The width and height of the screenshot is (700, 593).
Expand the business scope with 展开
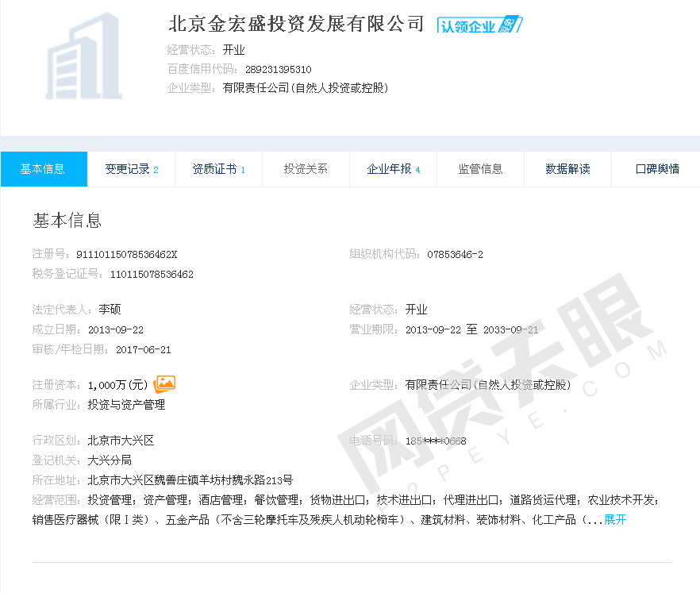(615, 520)
